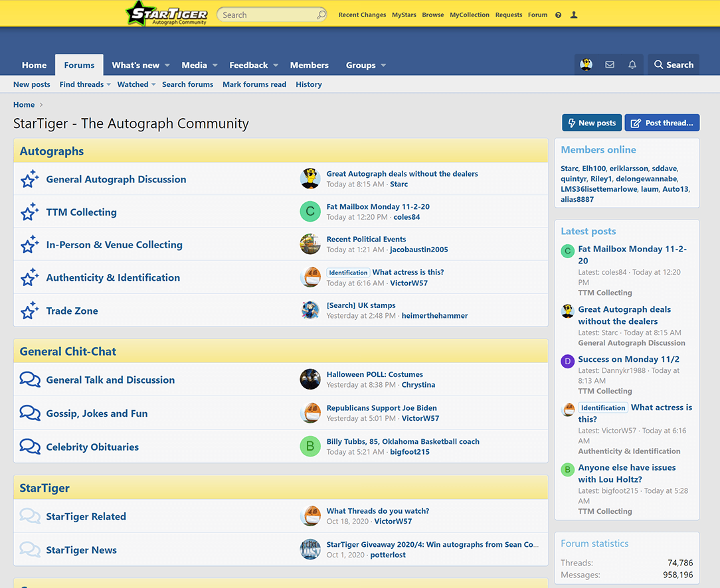This screenshot has height=588, width=720.
Task: Click green B avatar beside Billy Tubbs thread
Action: 310,446
